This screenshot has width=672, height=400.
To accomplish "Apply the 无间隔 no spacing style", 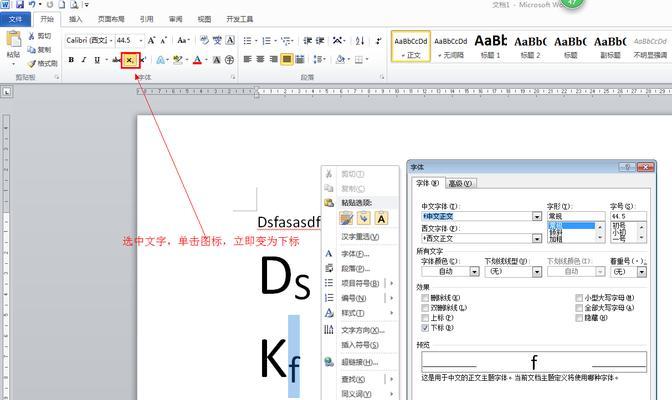I will coord(450,46).
